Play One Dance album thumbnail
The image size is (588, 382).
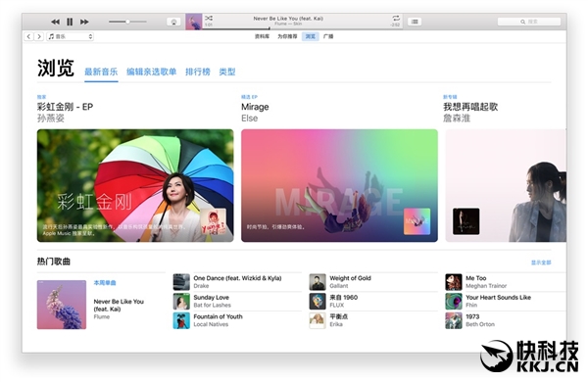pyautogui.click(x=181, y=282)
